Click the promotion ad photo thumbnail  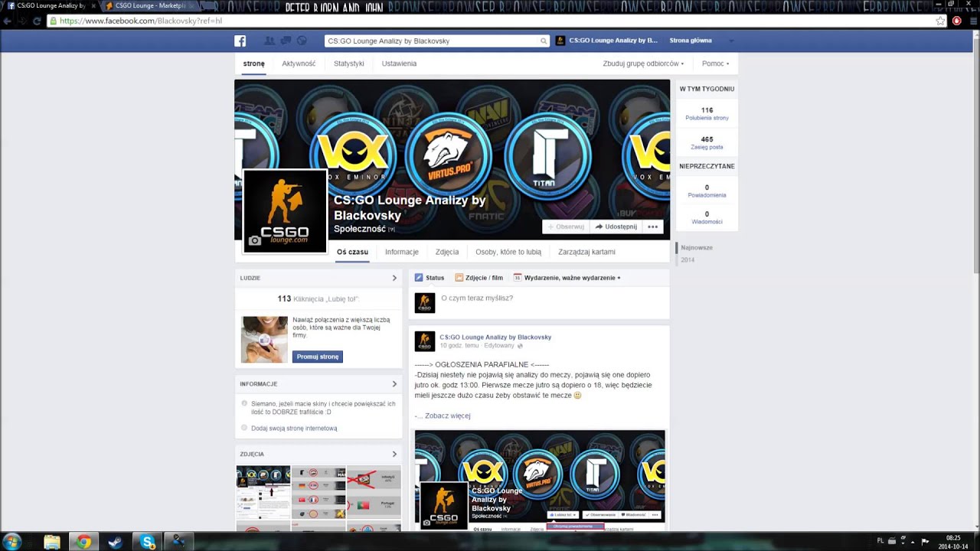click(x=264, y=339)
